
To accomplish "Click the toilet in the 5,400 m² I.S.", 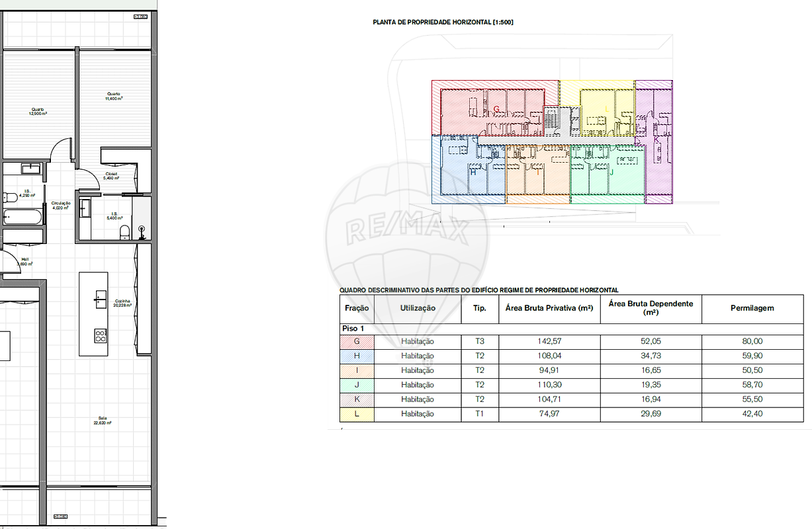I will (x=124, y=231).
